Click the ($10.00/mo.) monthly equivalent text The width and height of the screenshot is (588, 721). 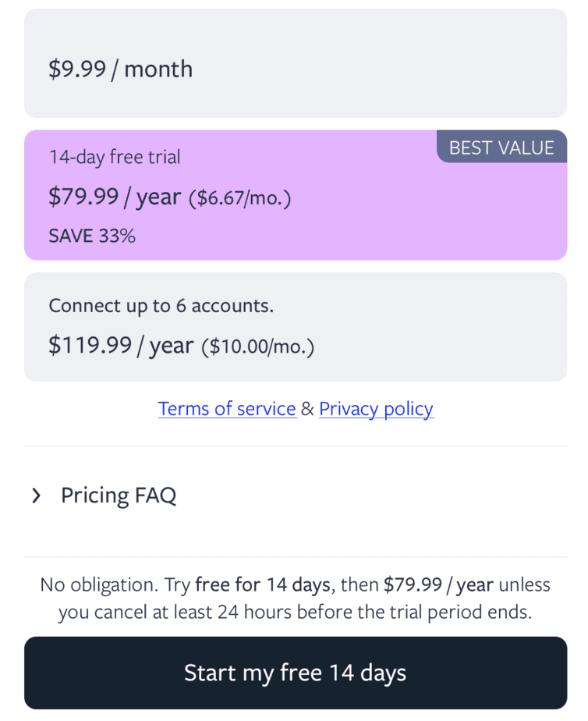tap(258, 346)
